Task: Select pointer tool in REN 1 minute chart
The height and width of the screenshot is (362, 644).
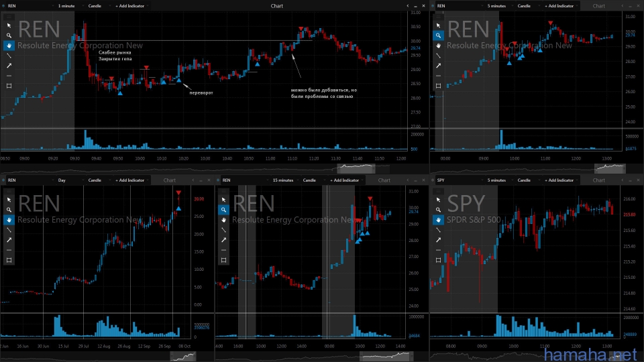Action: click(x=9, y=25)
